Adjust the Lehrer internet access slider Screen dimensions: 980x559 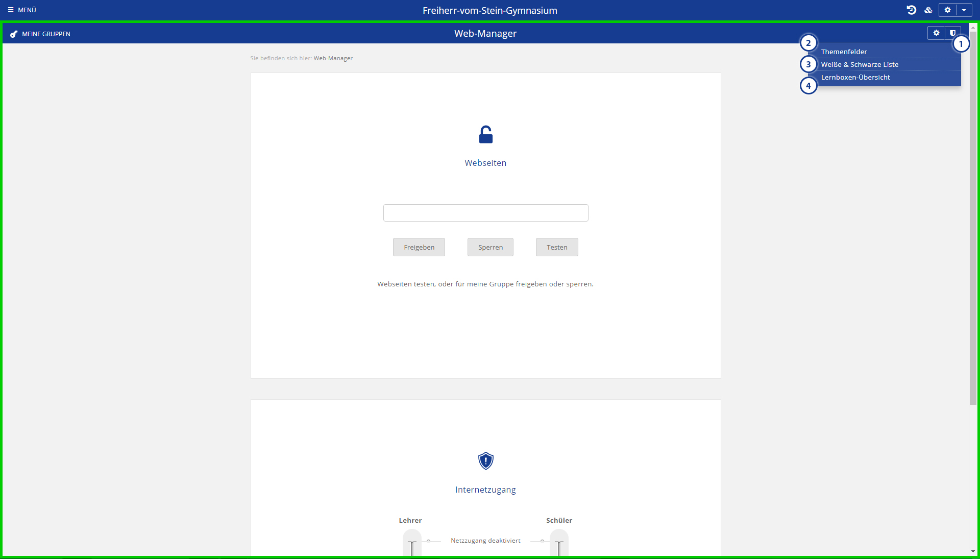(412, 544)
